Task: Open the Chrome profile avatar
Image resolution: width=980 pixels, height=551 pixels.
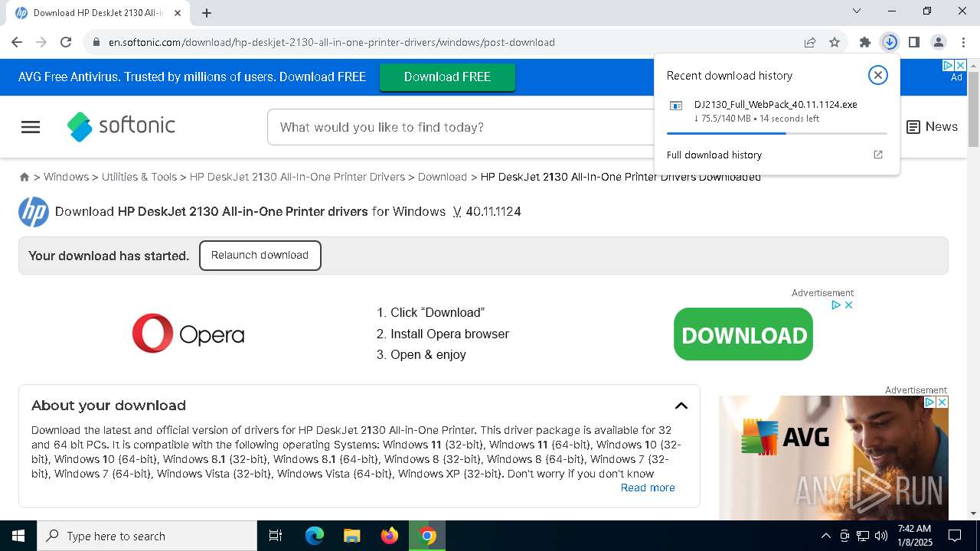Action: pyautogui.click(x=939, y=42)
